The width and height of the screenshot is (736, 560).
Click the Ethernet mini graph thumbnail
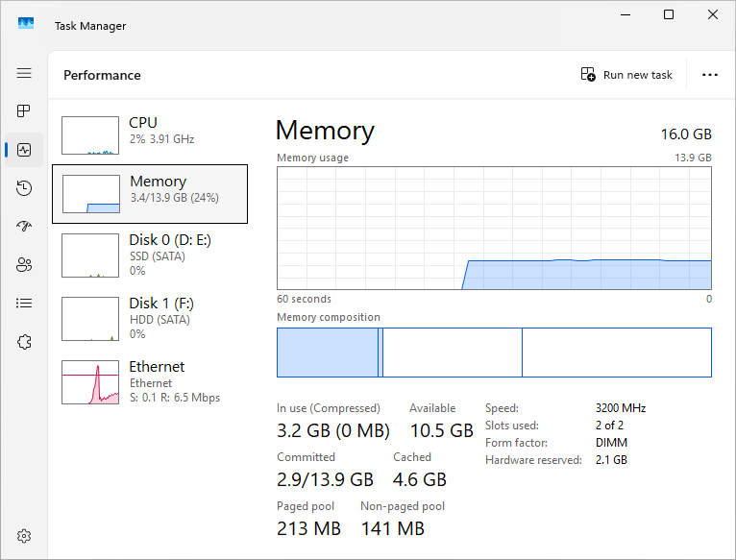pos(90,382)
